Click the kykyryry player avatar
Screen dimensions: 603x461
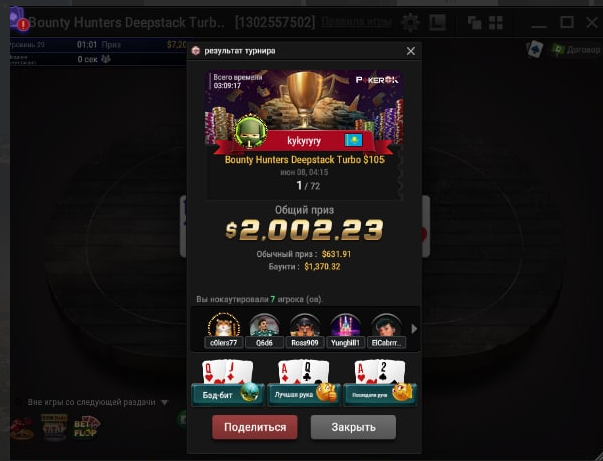click(x=250, y=133)
